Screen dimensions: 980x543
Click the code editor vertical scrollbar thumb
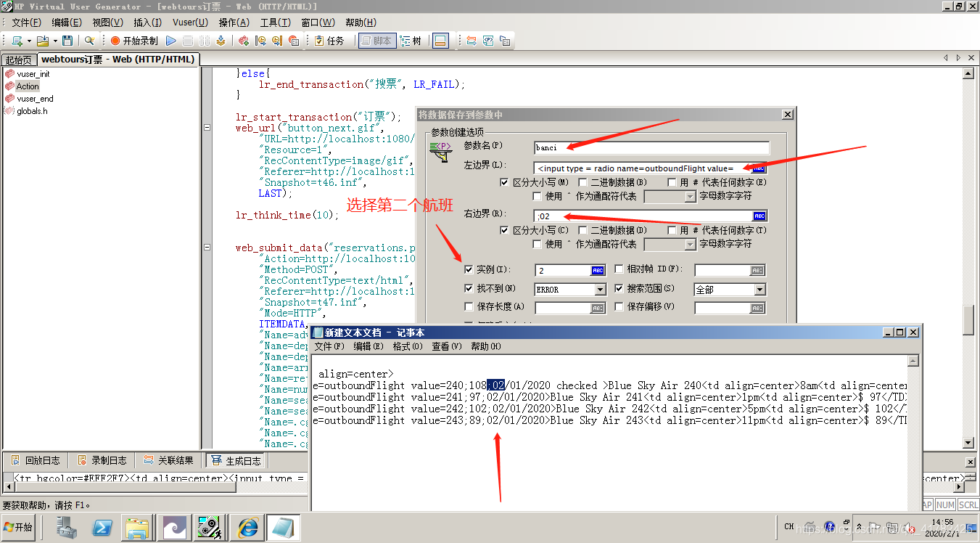968,320
